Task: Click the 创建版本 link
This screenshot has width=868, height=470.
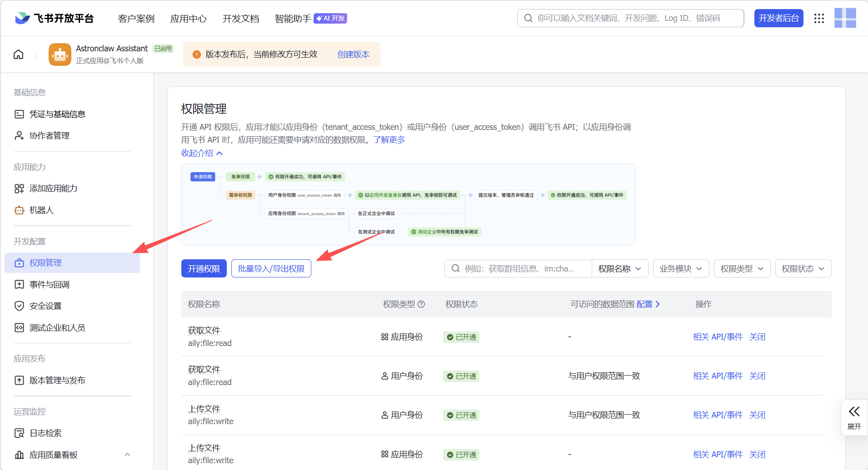Action: (x=353, y=54)
